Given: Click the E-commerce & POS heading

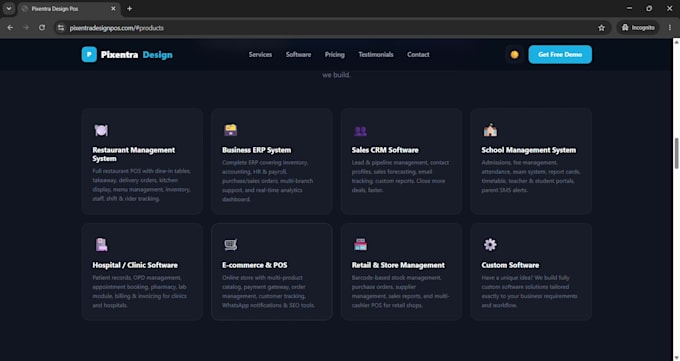Looking at the screenshot, I should pyautogui.click(x=255, y=265).
